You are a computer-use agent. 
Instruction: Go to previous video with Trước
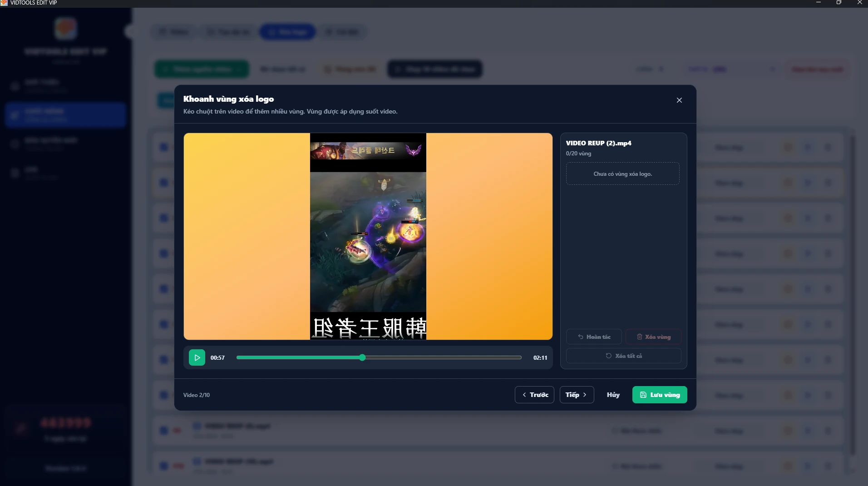(x=534, y=395)
